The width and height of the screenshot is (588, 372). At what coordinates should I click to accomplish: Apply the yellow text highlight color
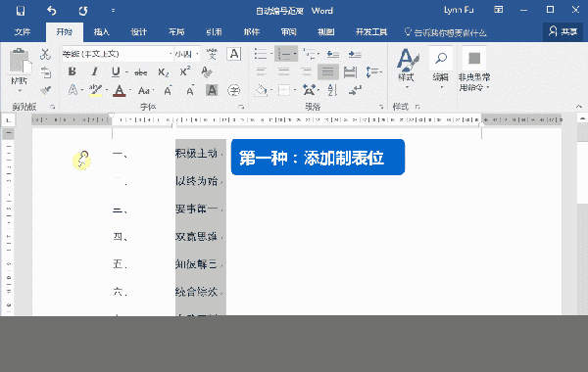point(95,90)
